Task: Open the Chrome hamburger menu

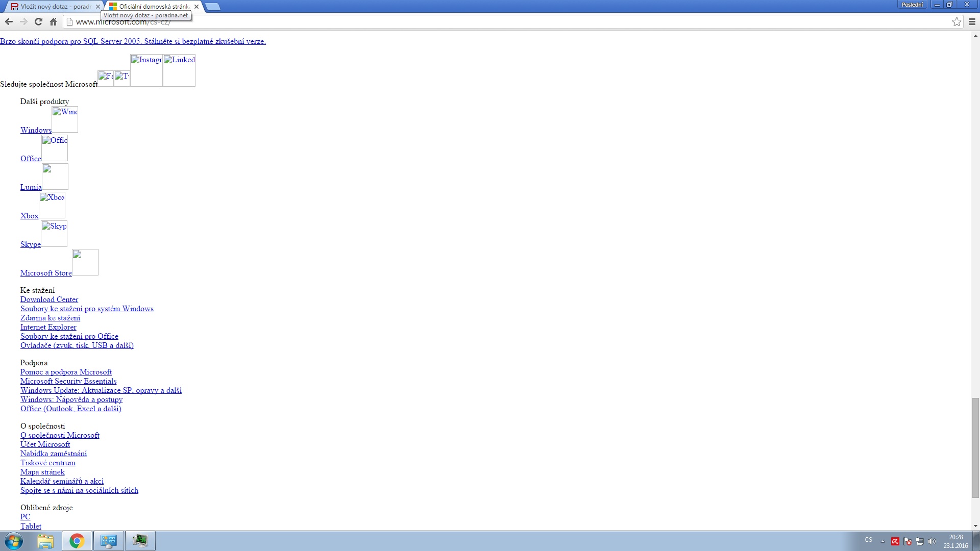Action: (x=972, y=21)
